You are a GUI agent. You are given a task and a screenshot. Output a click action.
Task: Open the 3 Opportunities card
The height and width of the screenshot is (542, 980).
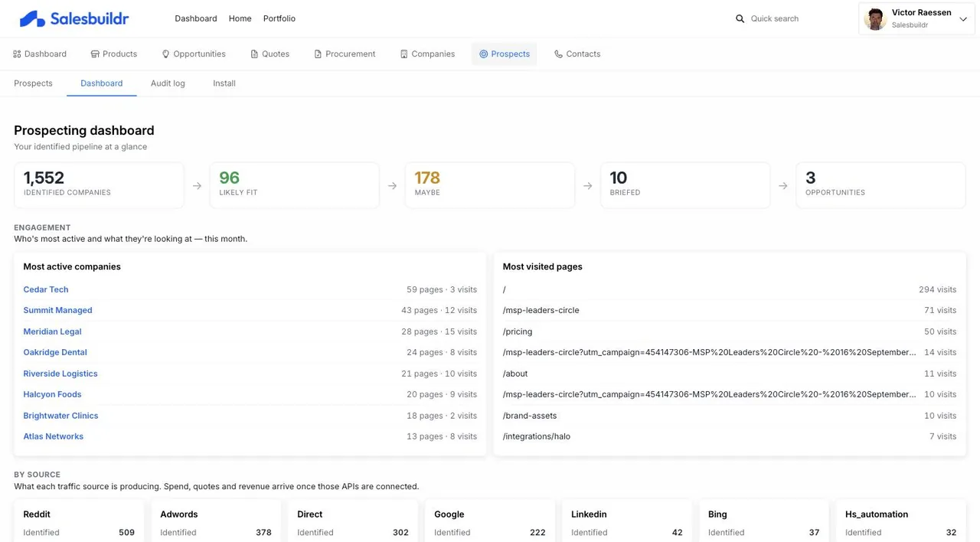[x=880, y=185]
